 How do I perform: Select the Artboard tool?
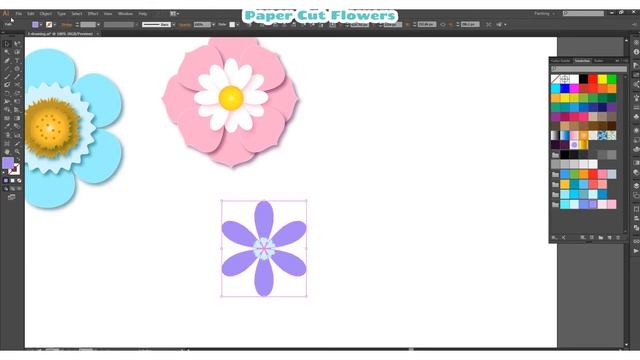tap(7, 143)
